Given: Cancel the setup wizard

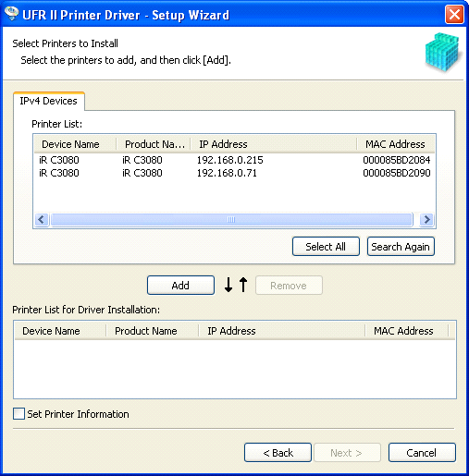Looking at the screenshot, I should pyautogui.click(x=422, y=453).
